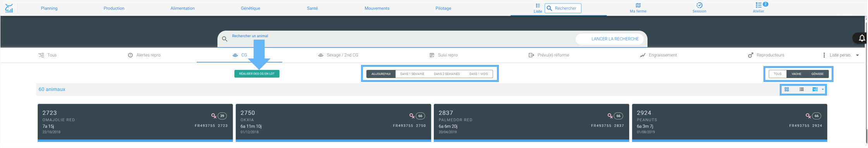Open the Mouvements menu

pos(377,8)
